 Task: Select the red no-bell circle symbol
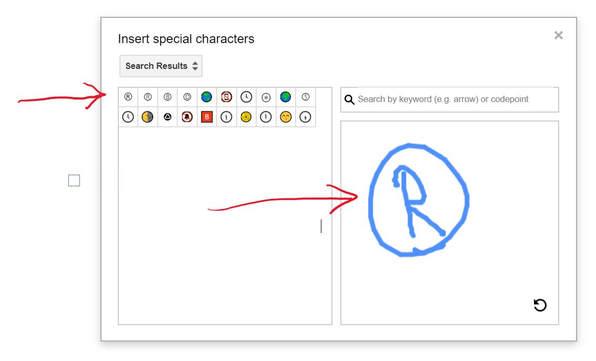(187, 117)
